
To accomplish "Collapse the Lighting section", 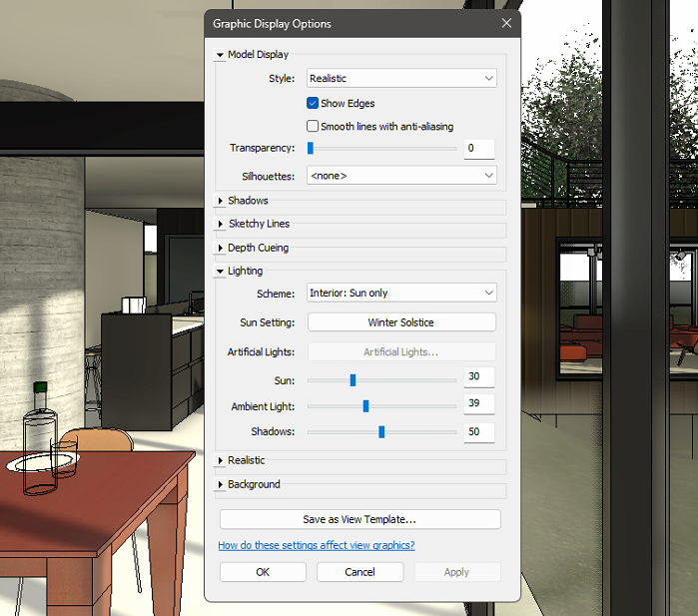I will pyautogui.click(x=220, y=272).
